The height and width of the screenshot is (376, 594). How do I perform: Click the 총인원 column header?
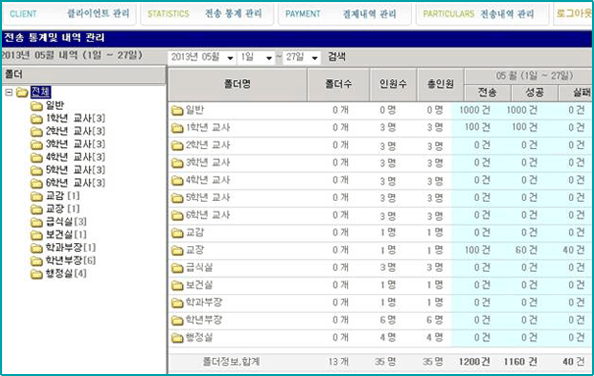441,84
